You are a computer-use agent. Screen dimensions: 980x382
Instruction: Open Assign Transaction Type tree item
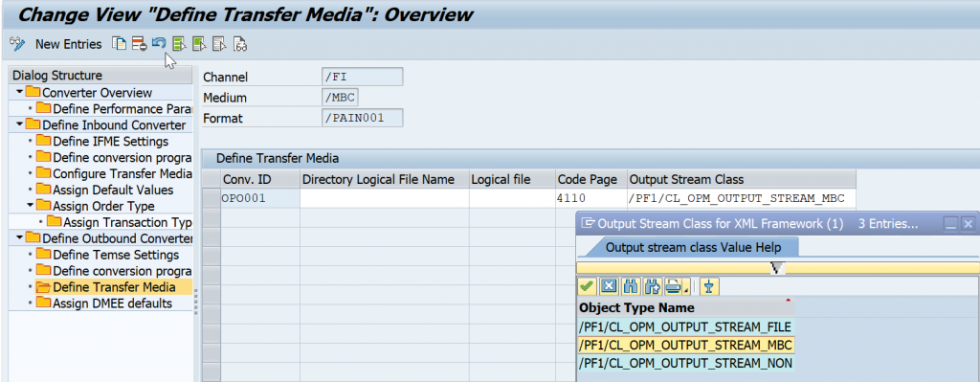pyautogui.click(x=128, y=222)
